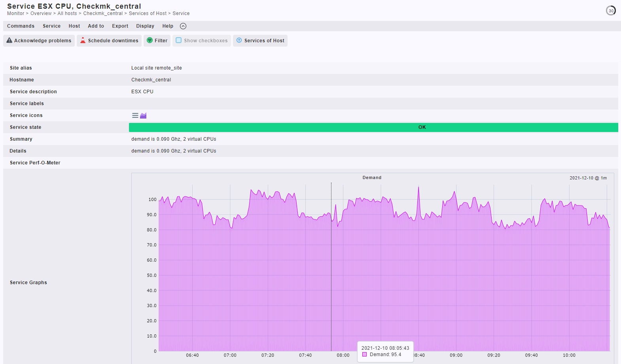621x364 pixels.
Task: Open the service graph icon in Service icons
Action: [x=143, y=115]
